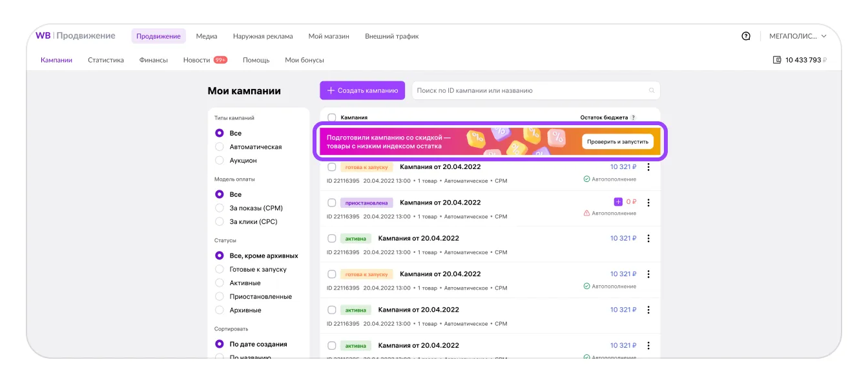This screenshot has height=382, width=868.
Task: Select the Архивные status filter
Action: (220, 310)
